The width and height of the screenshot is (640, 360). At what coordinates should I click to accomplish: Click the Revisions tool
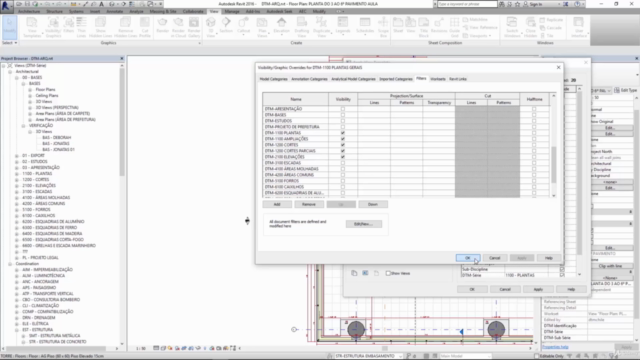point(439,25)
